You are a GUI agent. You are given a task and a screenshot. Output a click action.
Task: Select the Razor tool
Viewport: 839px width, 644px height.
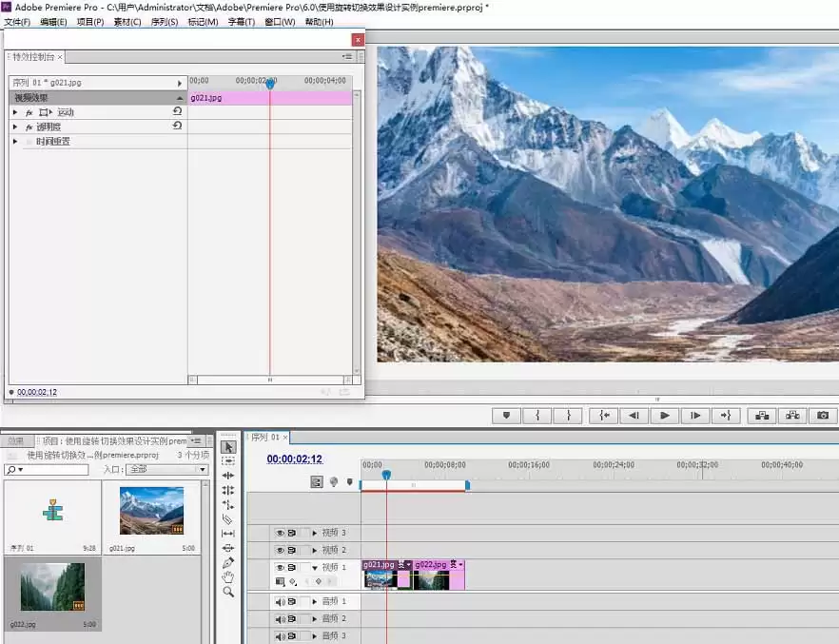(228, 518)
